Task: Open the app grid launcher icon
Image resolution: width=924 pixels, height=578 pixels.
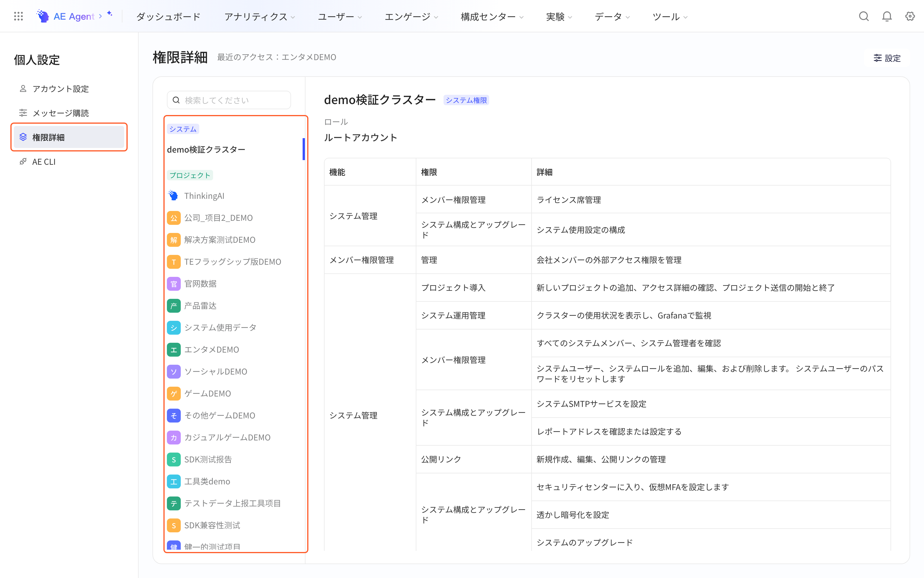Action: click(x=18, y=16)
